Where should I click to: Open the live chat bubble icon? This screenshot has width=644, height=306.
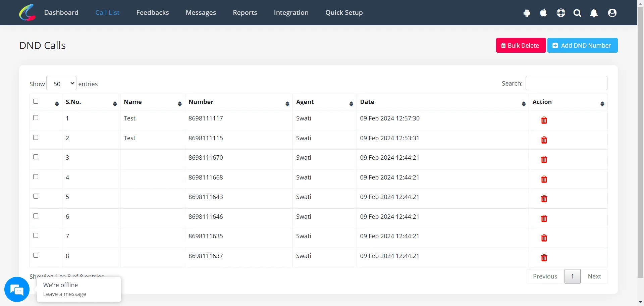point(17,289)
